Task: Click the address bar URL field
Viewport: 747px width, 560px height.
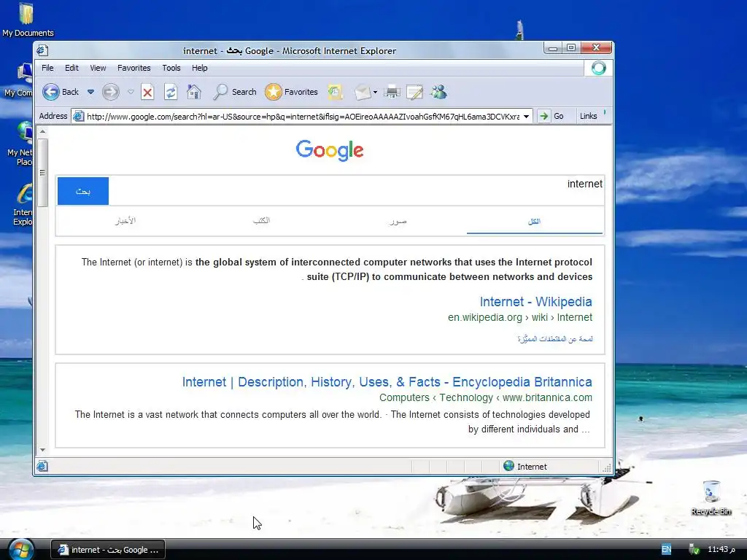Action: click(303, 117)
